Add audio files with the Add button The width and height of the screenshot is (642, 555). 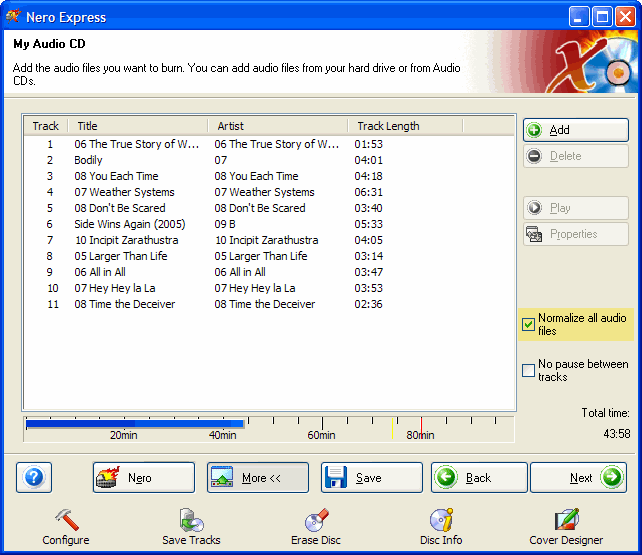(576, 130)
